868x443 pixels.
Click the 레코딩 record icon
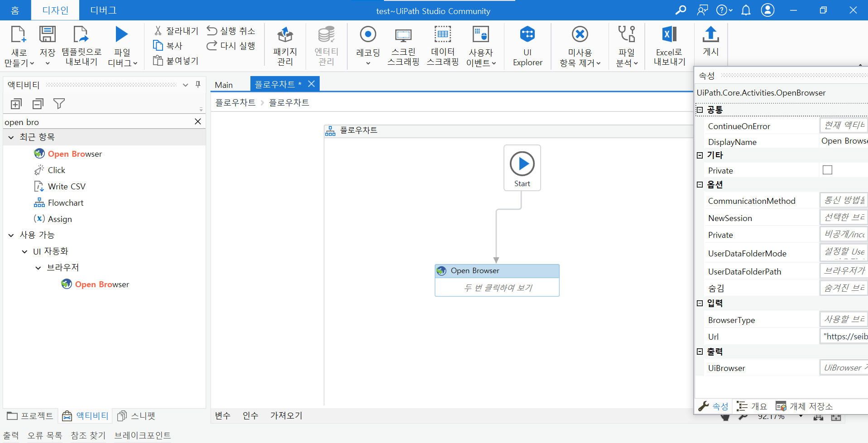(x=368, y=35)
